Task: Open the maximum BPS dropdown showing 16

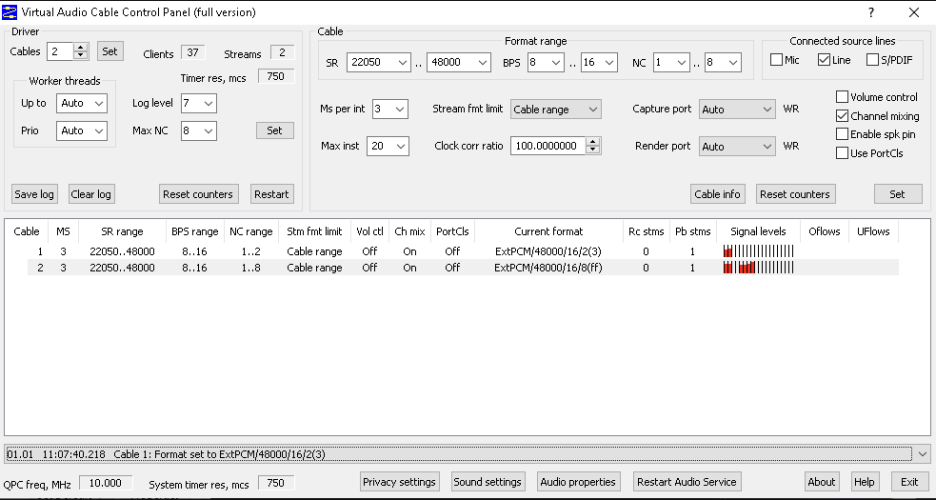Action: (x=599, y=62)
